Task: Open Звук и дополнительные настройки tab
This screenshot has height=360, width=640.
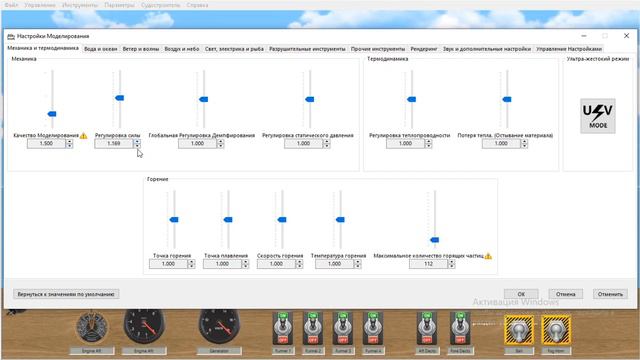Action: coord(487,49)
